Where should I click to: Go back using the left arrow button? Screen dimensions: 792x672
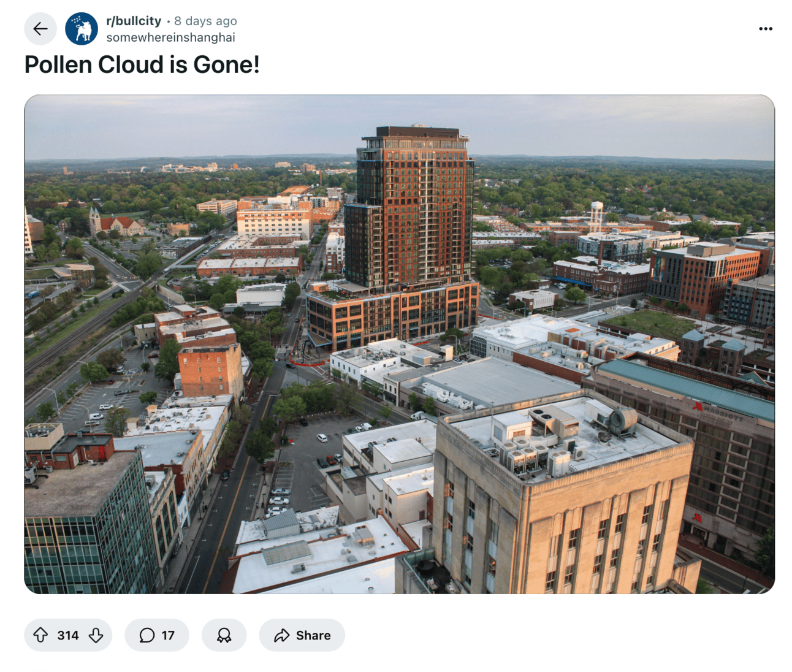click(40, 29)
